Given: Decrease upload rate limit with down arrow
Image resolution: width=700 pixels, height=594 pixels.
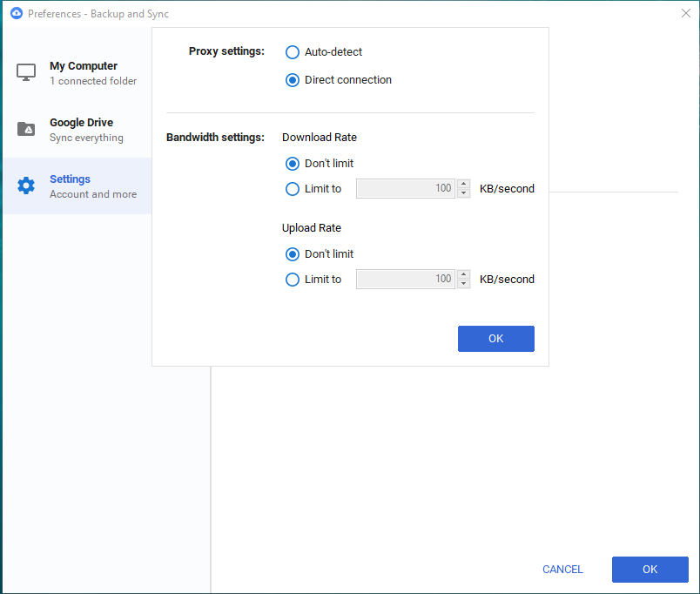Looking at the screenshot, I should point(464,284).
